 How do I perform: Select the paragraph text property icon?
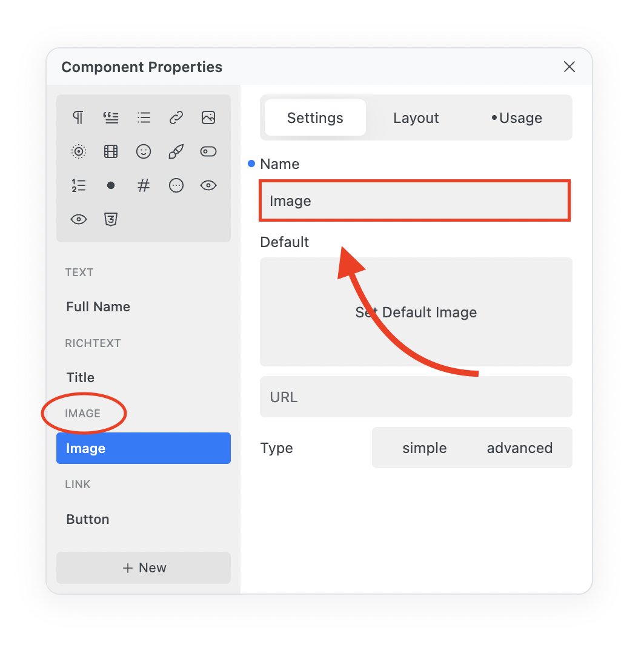click(x=78, y=117)
